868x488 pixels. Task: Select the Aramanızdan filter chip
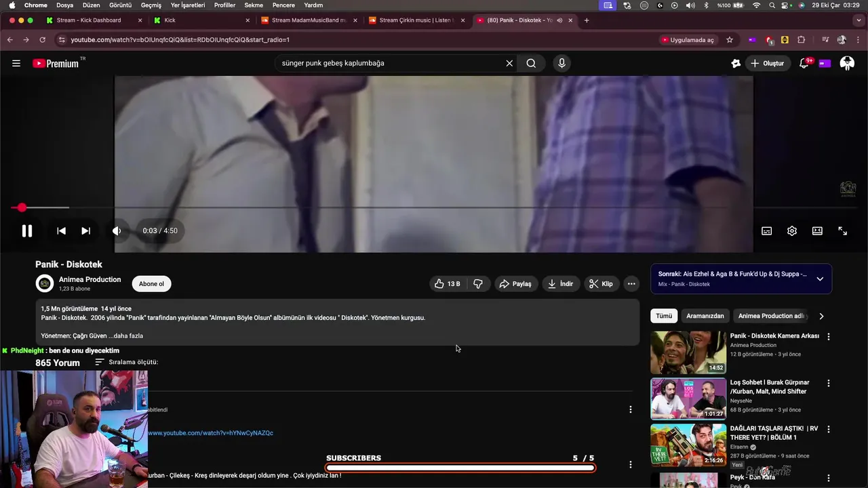(705, 316)
